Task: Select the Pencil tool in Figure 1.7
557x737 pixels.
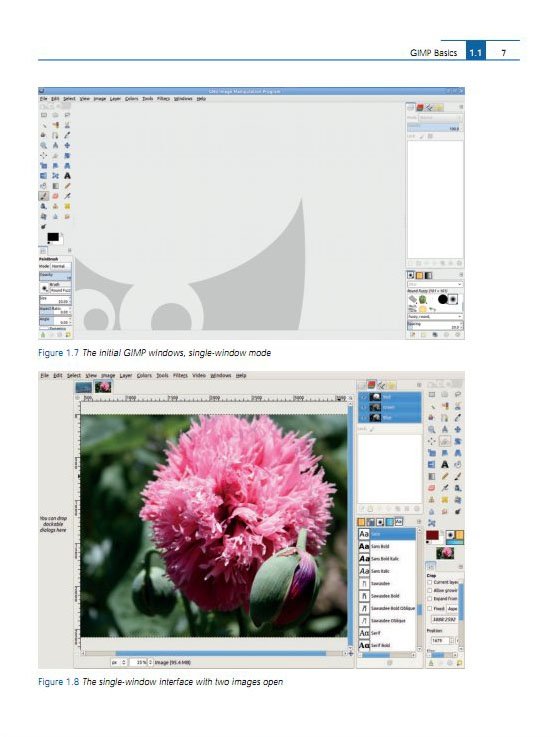Action: pos(67,186)
